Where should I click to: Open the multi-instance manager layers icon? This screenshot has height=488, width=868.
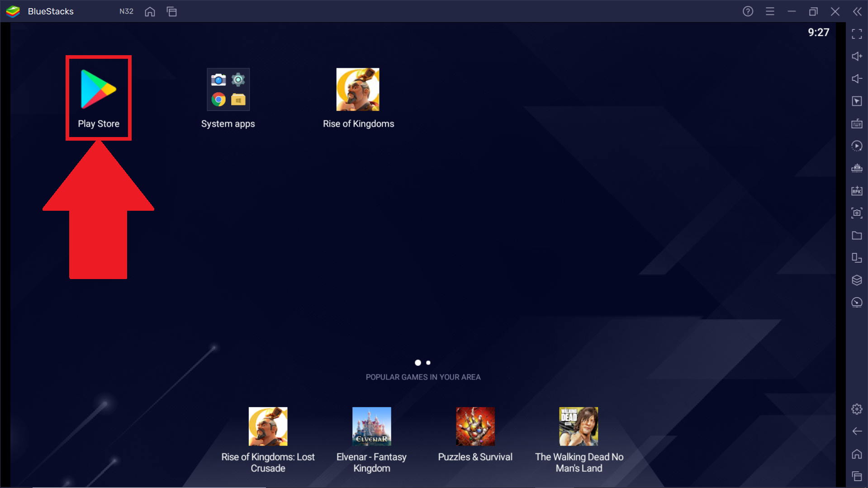click(x=857, y=280)
